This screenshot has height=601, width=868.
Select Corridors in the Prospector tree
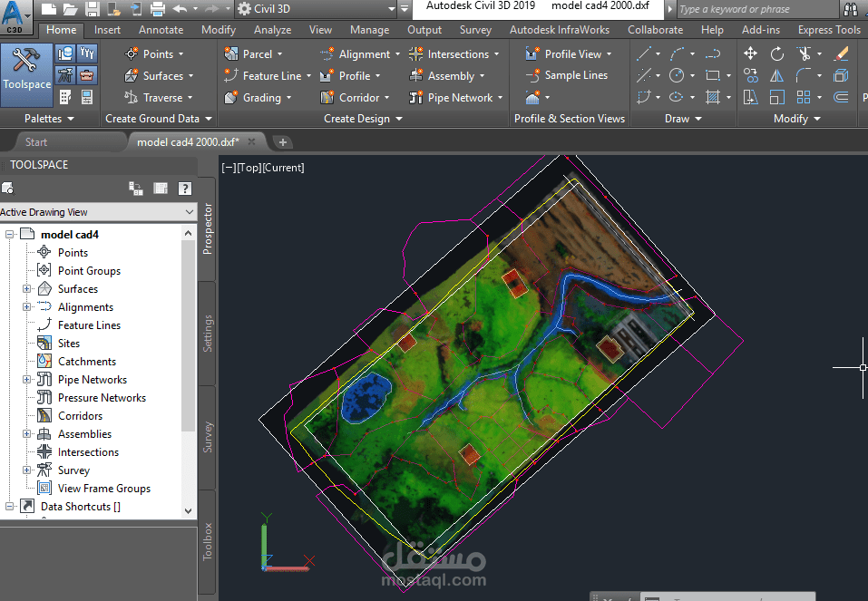[x=80, y=415]
